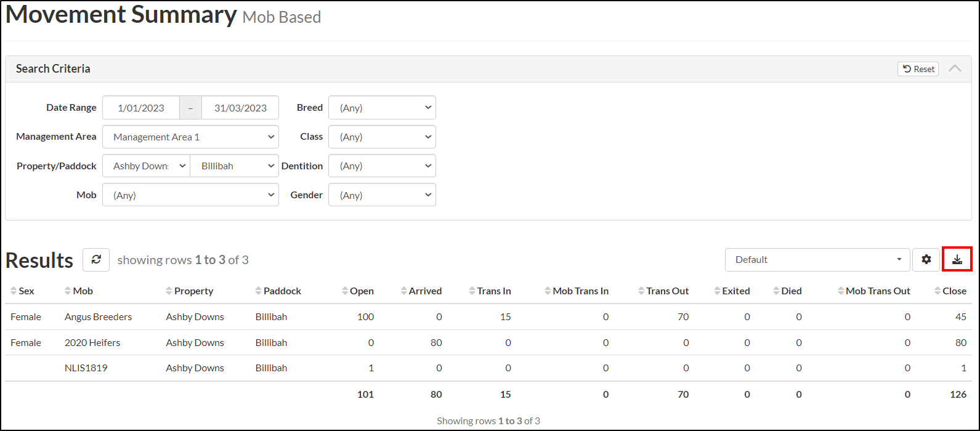The height and width of the screenshot is (431, 980).
Task: Click the end date 31/03/2023 field
Action: 240,107
